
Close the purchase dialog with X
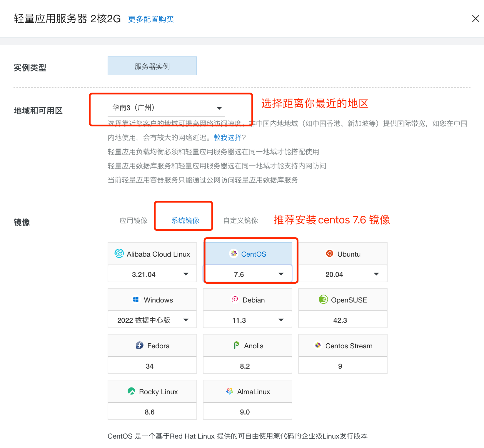[x=475, y=19]
